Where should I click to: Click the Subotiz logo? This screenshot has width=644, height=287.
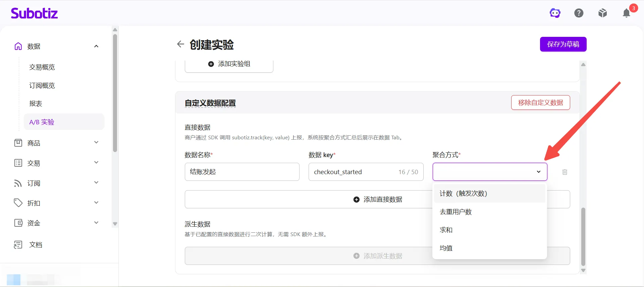tap(34, 13)
